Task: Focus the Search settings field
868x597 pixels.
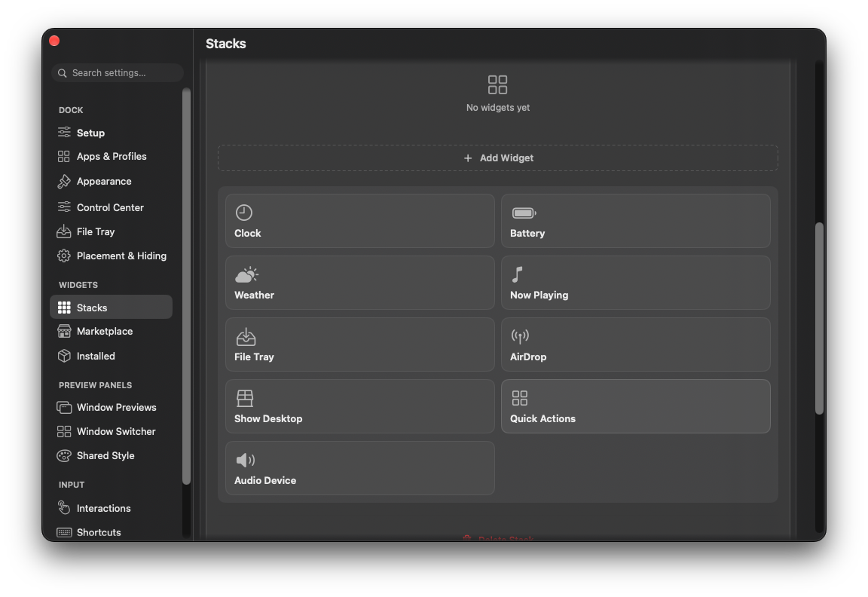Action: [118, 73]
